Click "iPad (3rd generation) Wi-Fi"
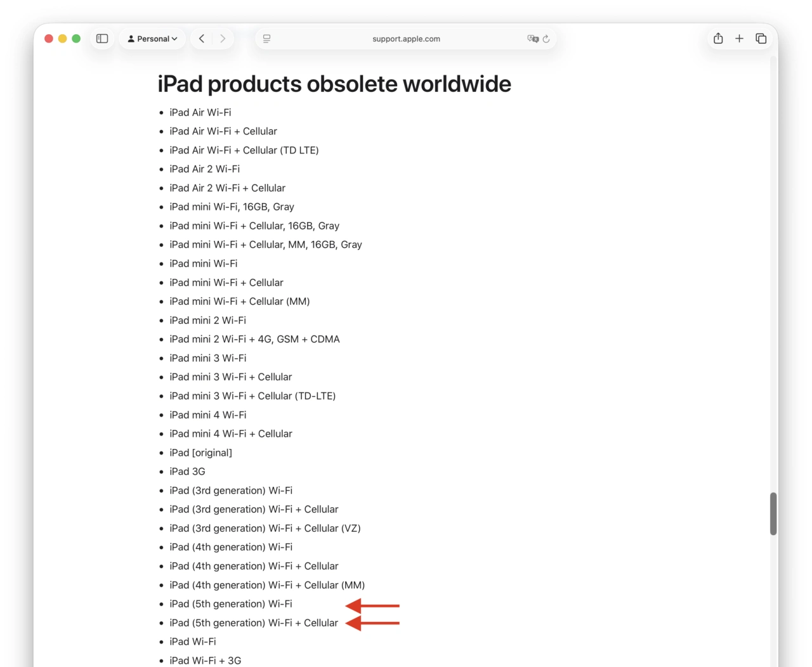This screenshot has height=667, width=812. 232,490
